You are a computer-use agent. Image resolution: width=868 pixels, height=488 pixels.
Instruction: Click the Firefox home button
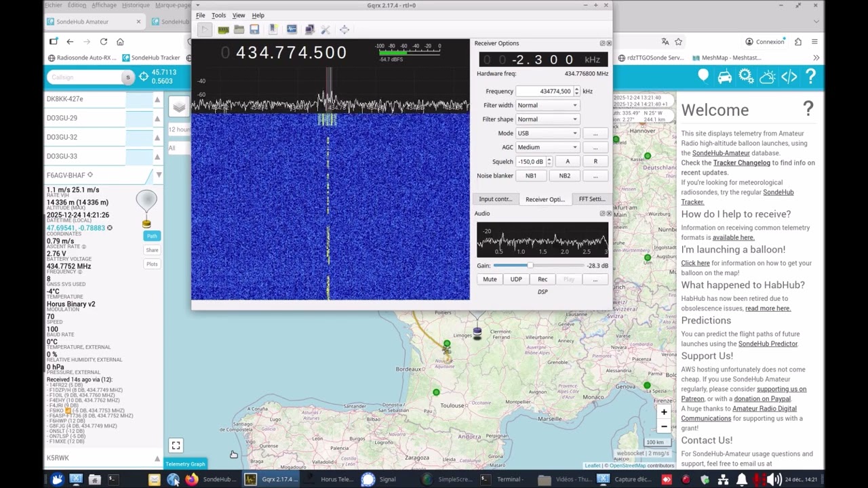click(x=120, y=41)
